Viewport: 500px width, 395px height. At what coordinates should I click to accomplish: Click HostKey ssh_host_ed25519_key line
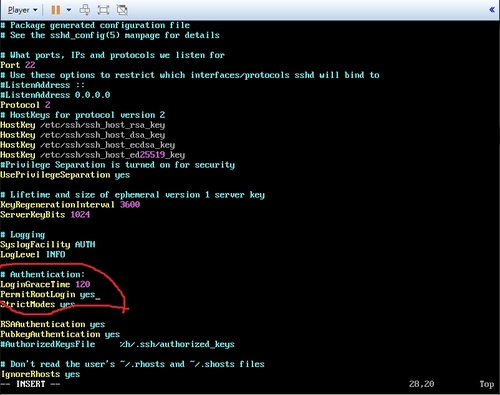[93, 155]
